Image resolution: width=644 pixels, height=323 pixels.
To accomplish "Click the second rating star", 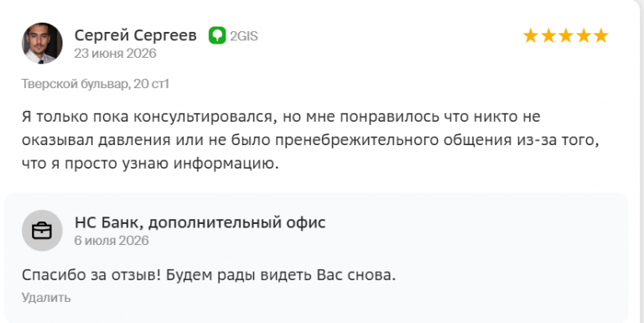I will (x=548, y=36).
